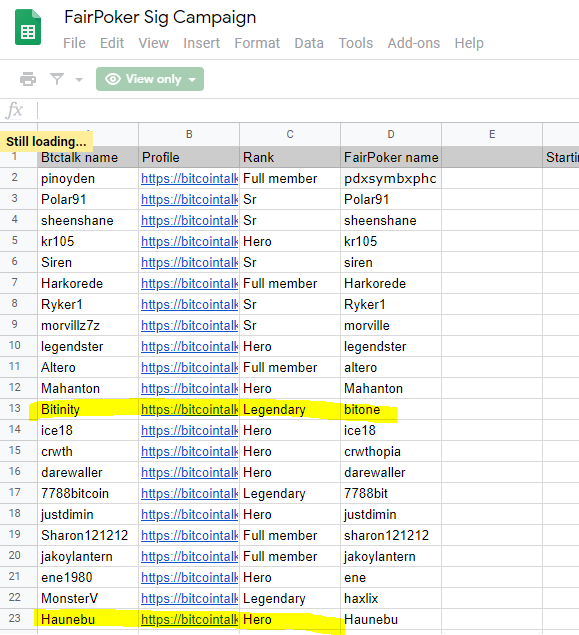Select column E header
The height and width of the screenshot is (635, 579).
[x=492, y=134]
